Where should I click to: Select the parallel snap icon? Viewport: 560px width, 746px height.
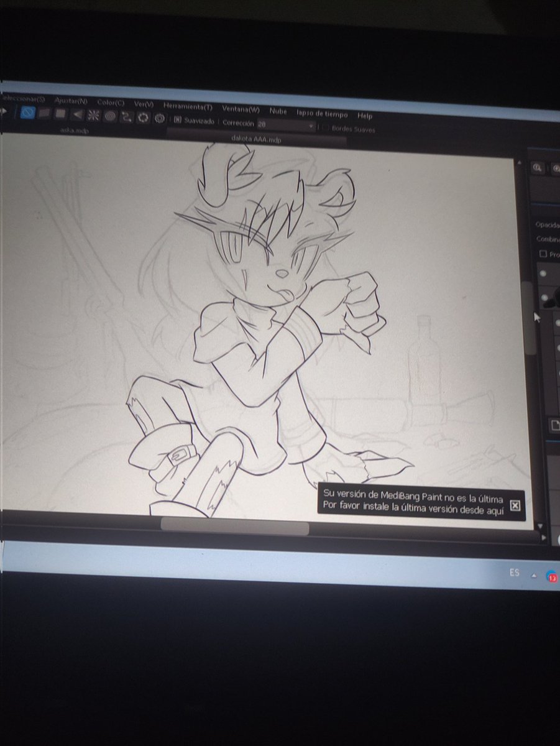tap(44, 113)
